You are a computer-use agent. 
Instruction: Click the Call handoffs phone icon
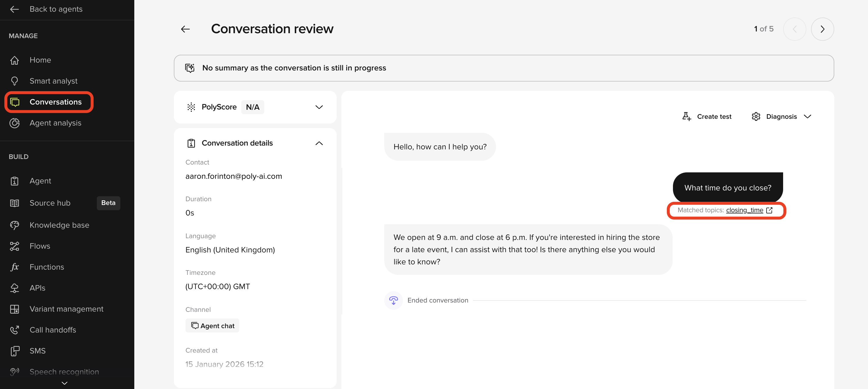tap(15, 330)
